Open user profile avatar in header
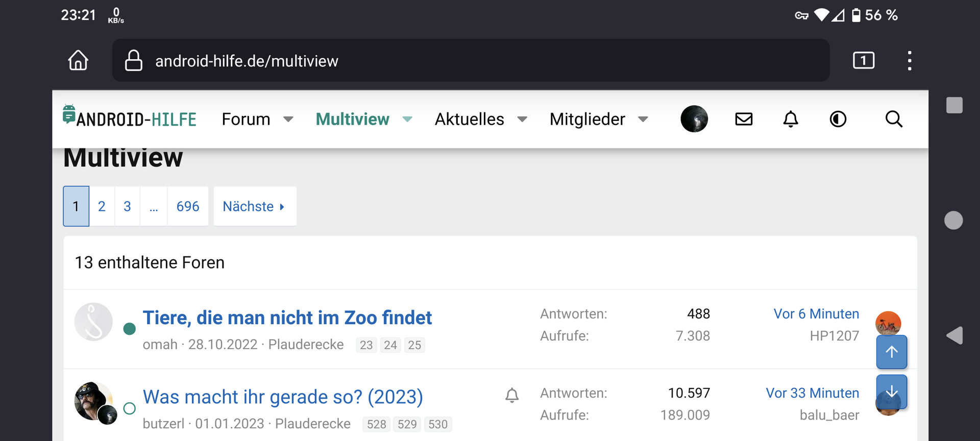980x441 pixels. pyautogui.click(x=694, y=119)
